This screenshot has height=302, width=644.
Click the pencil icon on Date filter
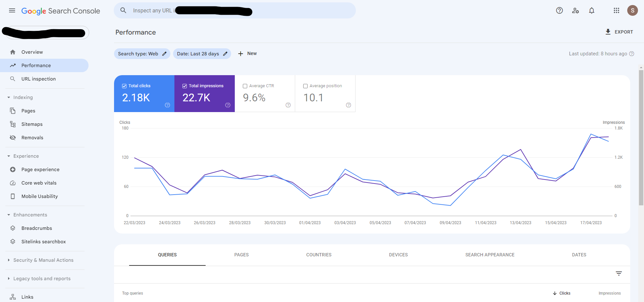(225, 54)
